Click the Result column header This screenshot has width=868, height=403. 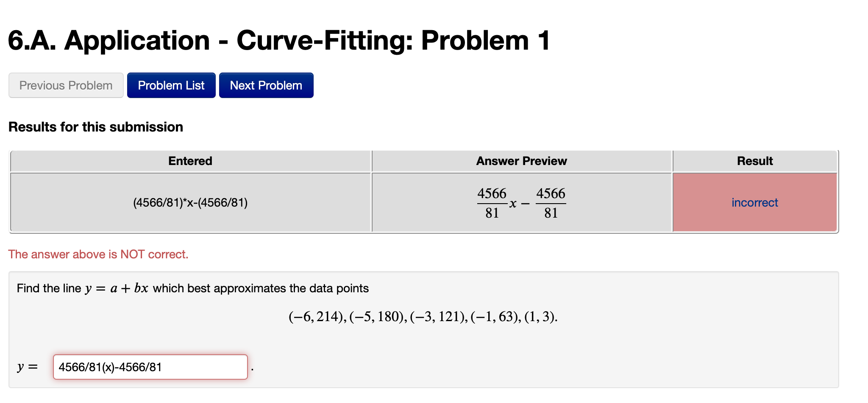(754, 161)
